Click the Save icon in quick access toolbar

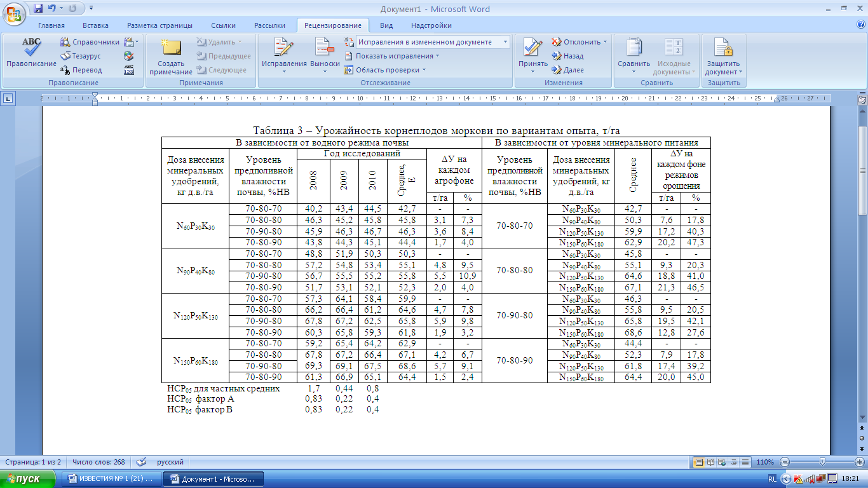38,8
